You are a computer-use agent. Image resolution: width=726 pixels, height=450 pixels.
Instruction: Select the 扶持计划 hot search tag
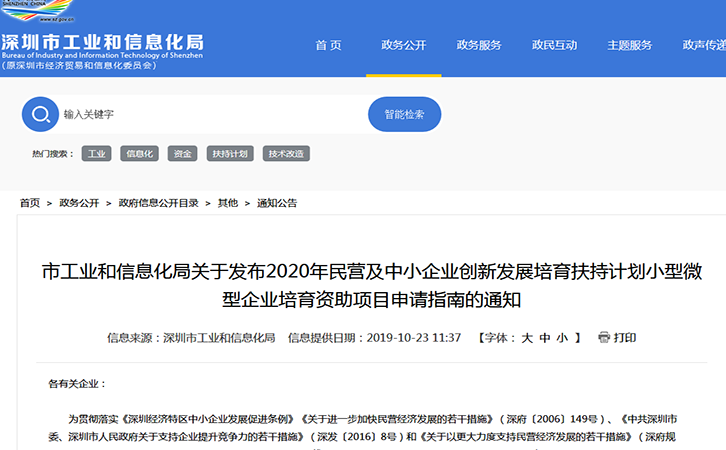click(228, 154)
